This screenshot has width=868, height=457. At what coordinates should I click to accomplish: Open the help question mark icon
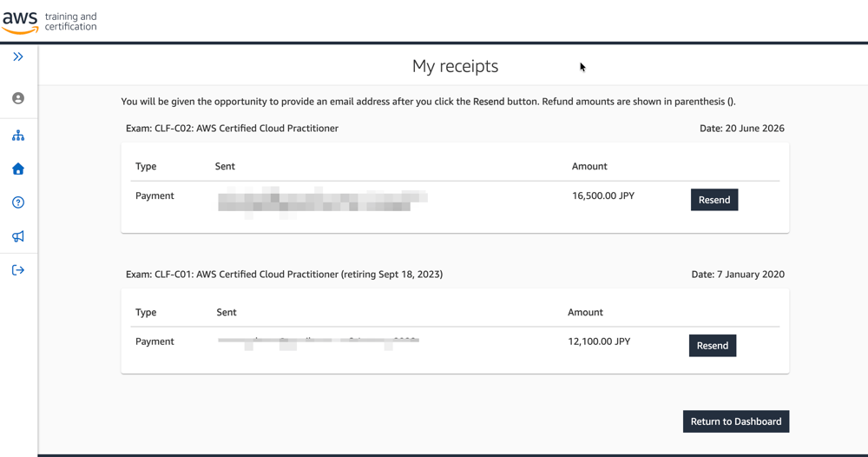tap(18, 202)
